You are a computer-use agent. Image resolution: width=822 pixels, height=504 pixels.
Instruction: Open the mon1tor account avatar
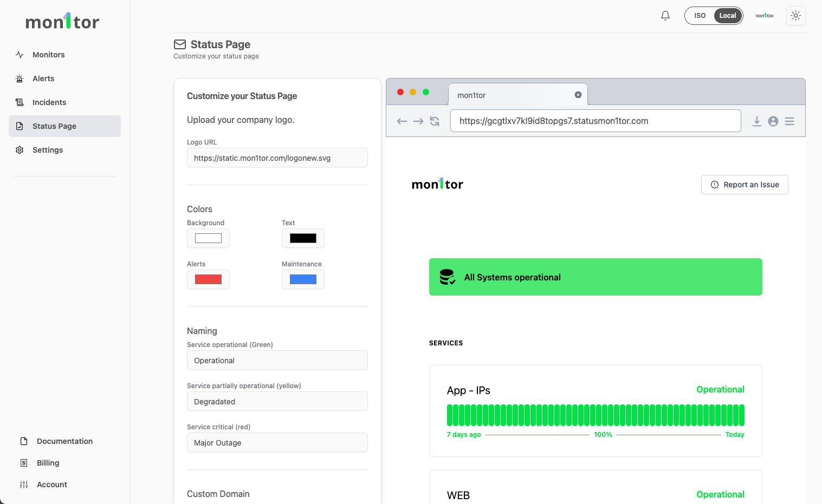pos(765,16)
